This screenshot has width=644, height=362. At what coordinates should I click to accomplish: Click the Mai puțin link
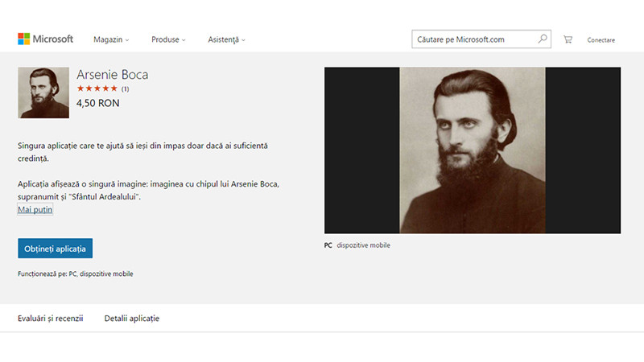pos(35,209)
